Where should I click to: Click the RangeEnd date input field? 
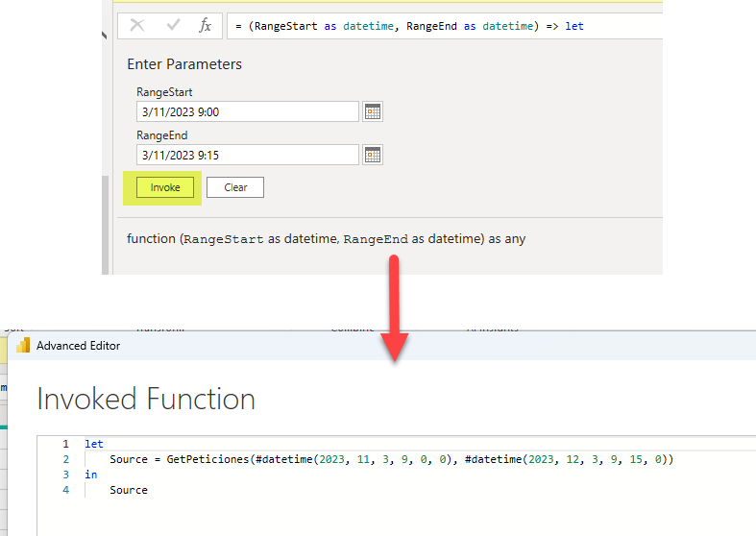click(247, 155)
